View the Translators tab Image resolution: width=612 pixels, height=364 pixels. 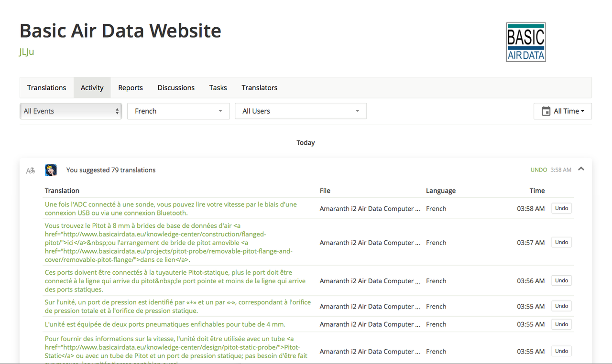[260, 88]
